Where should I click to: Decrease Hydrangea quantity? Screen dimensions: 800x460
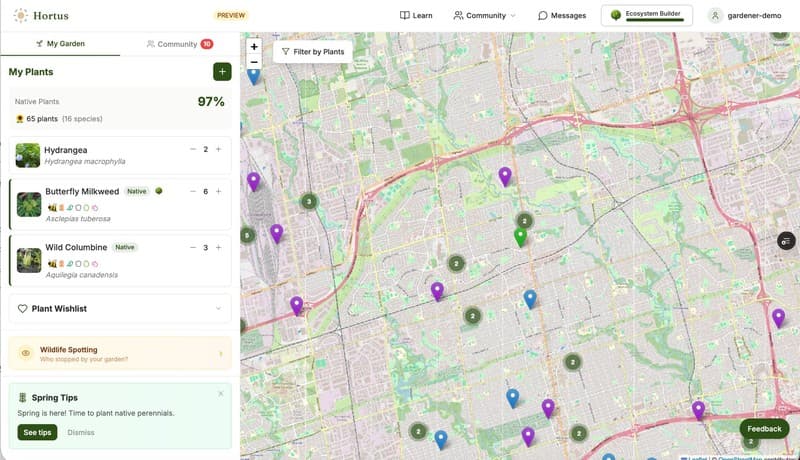[193, 149]
